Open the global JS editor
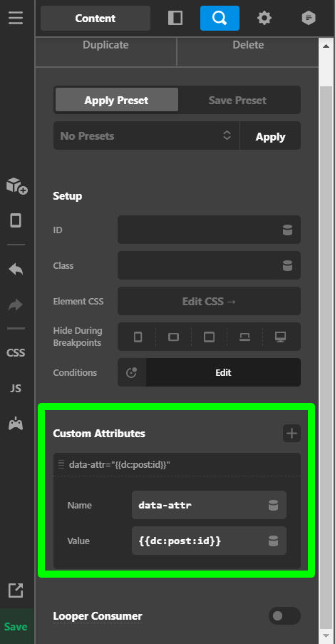The height and width of the screenshot is (644, 335). [16, 388]
